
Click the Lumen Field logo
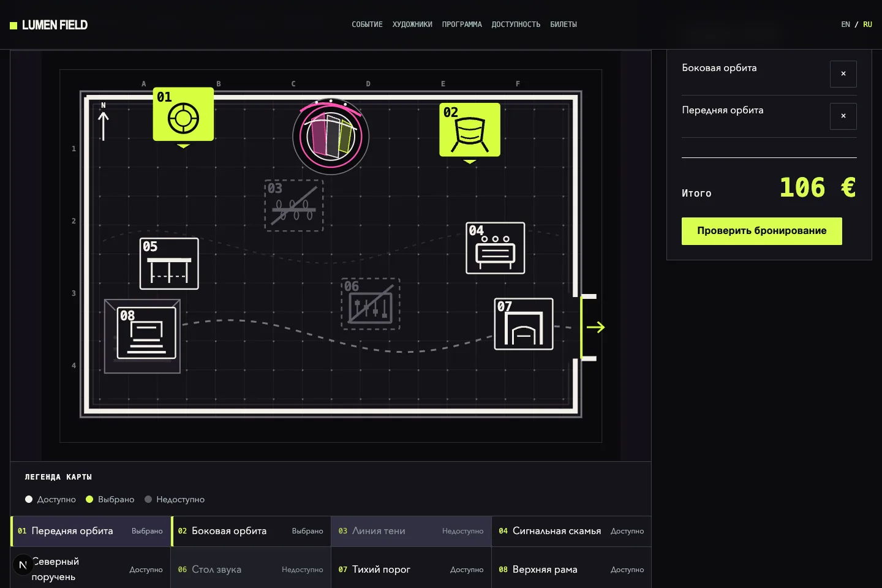(49, 25)
